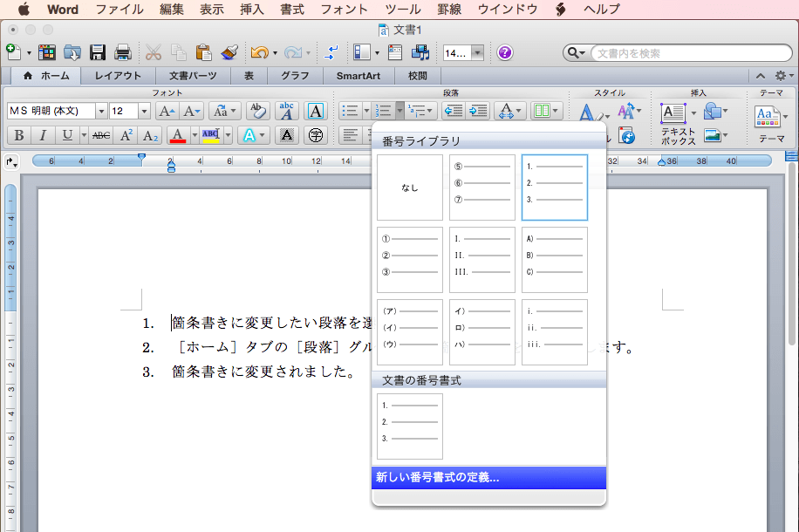799x532 pixels.
Task: Select the A) B) C) numbering thumbnail
Action: (555, 260)
